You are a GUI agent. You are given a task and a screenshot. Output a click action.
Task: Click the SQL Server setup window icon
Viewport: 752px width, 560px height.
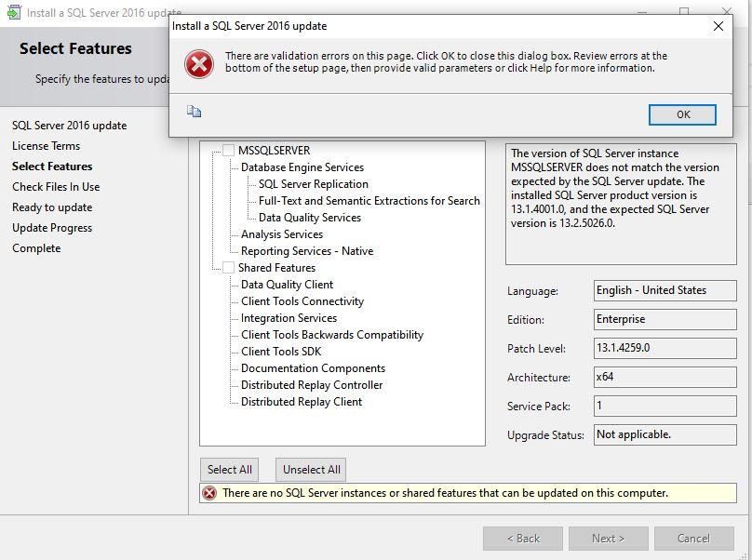point(14,12)
